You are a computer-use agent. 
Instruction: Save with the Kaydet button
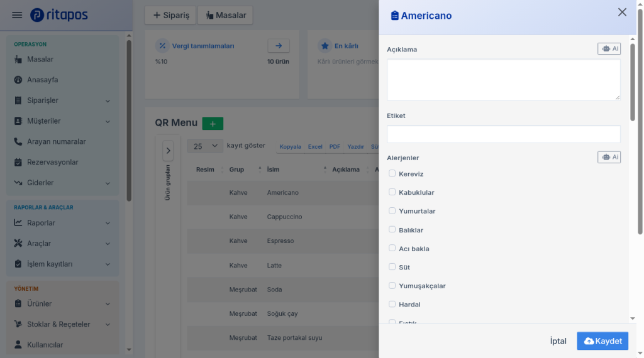point(602,341)
